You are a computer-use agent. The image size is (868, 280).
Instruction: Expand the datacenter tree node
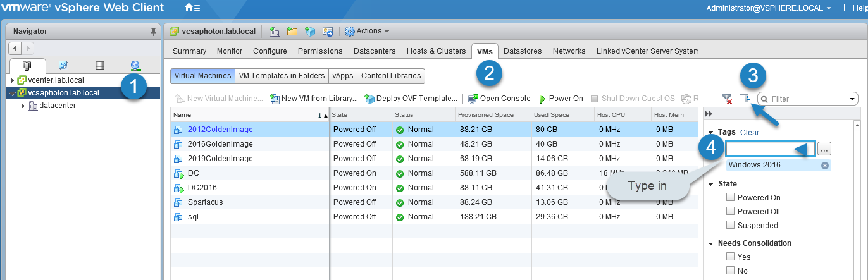click(x=23, y=106)
